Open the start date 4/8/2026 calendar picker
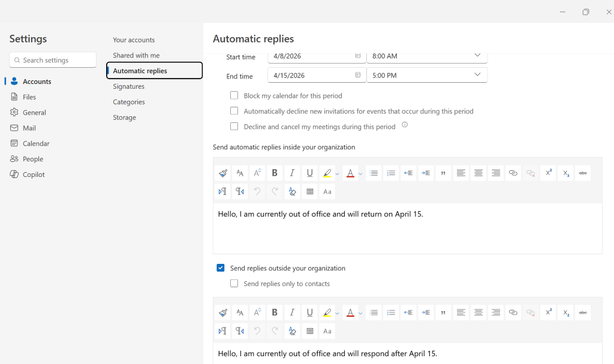This screenshot has height=364, width=614. click(357, 56)
